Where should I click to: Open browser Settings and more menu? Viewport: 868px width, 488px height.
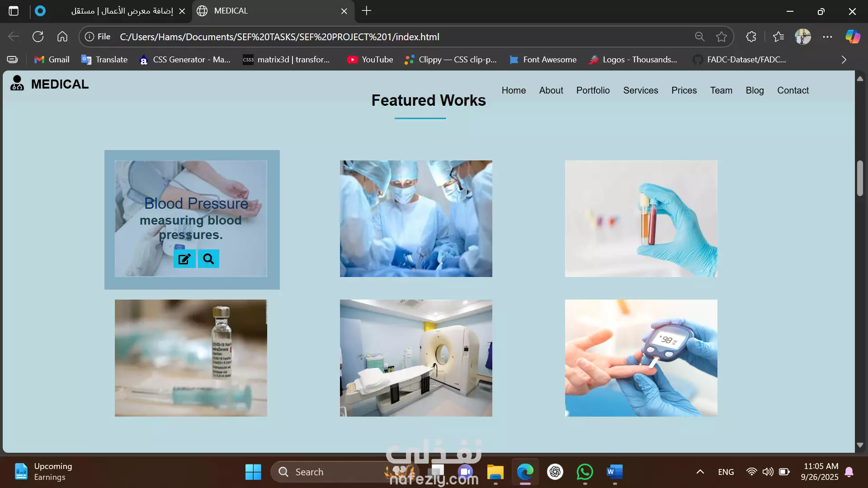click(827, 37)
